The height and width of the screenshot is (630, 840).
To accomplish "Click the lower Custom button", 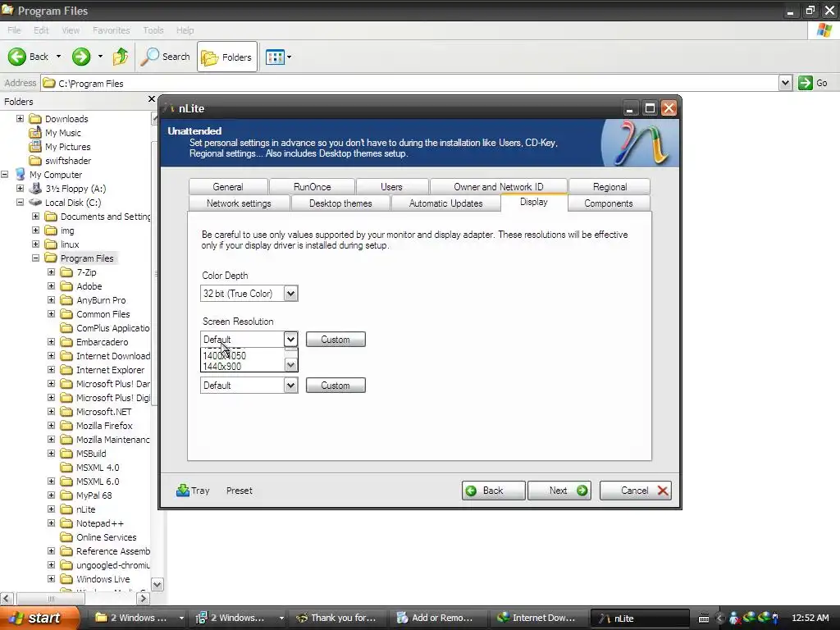I will click(x=336, y=386).
